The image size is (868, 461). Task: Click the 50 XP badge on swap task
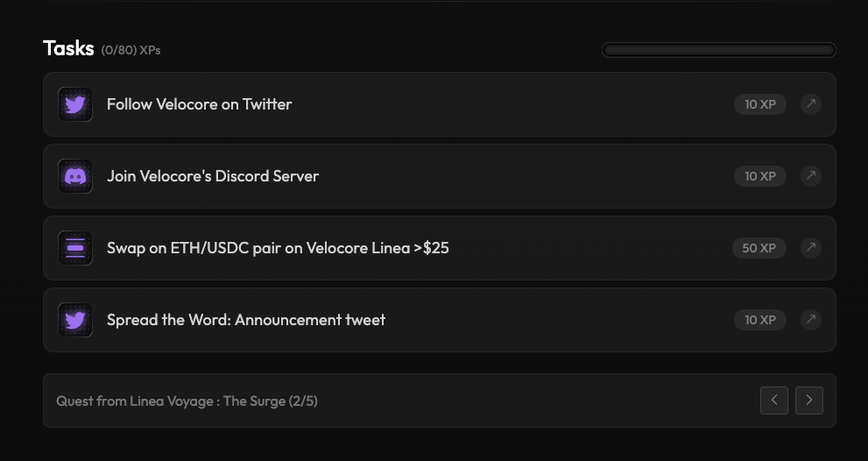pos(759,248)
